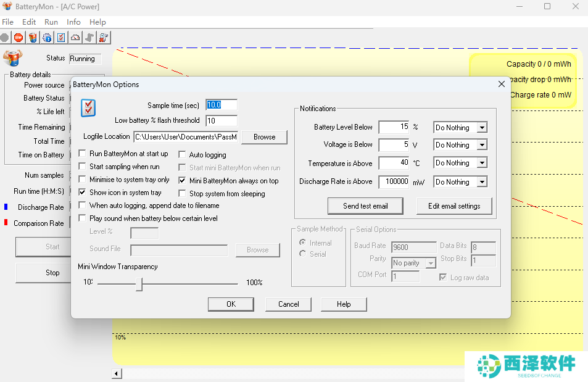This screenshot has height=382, width=588.
Task: Click the Start mini BatteryMon when run checkbox
Action: (x=182, y=167)
